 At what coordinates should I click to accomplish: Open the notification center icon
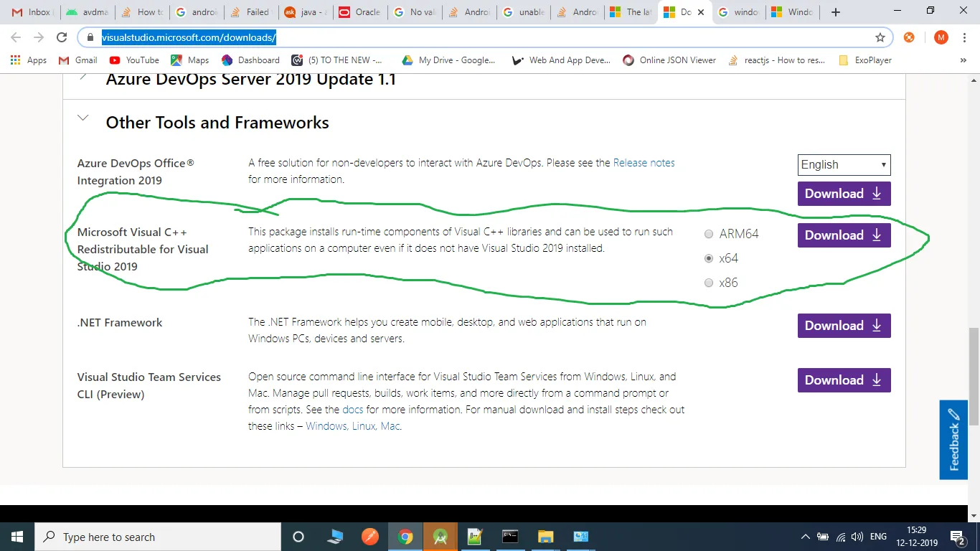tap(958, 537)
